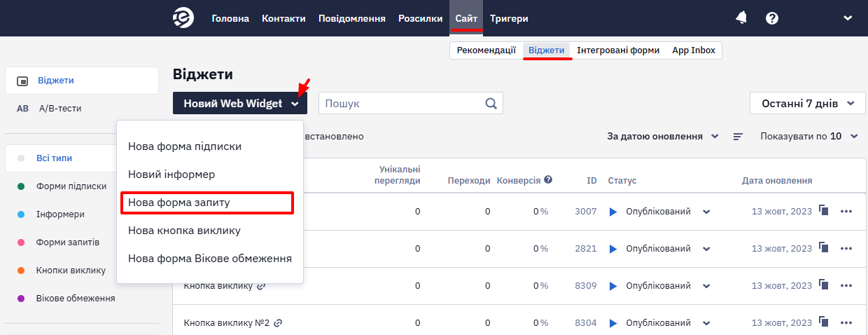Copy widget with ID 8309
The width and height of the screenshot is (868, 335).
click(x=824, y=285)
